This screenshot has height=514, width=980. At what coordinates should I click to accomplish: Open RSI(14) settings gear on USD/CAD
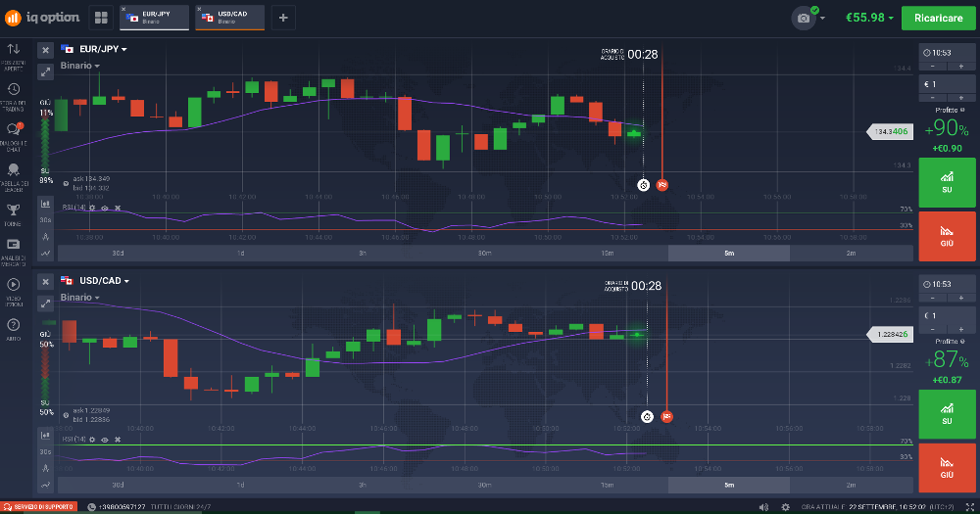(92, 440)
